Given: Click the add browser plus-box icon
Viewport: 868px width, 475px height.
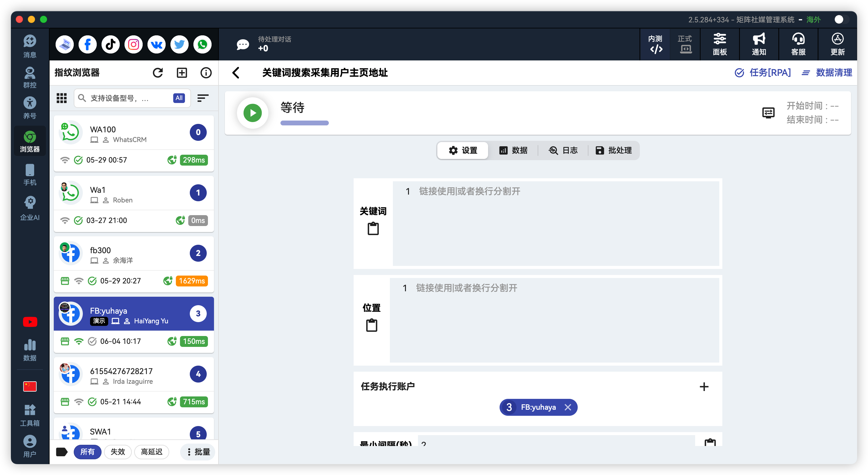Looking at the screenshot, I should click(182, 73).
